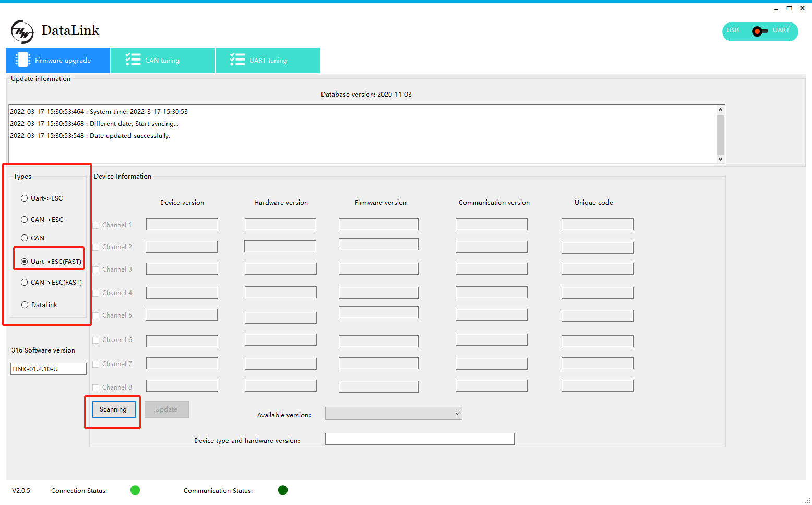
Task: Click the Update button
Action: click(166, 409)
